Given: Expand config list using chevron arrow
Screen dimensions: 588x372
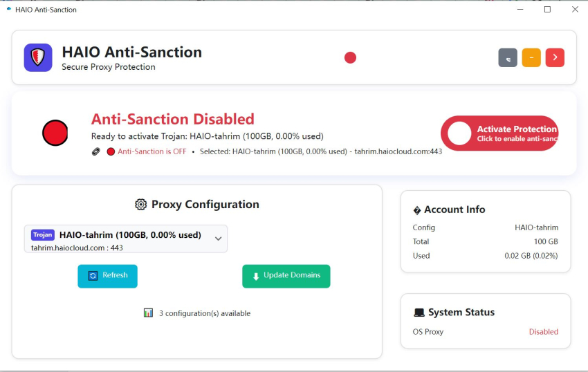Looking at the screenshot, I should click(218, 239).
